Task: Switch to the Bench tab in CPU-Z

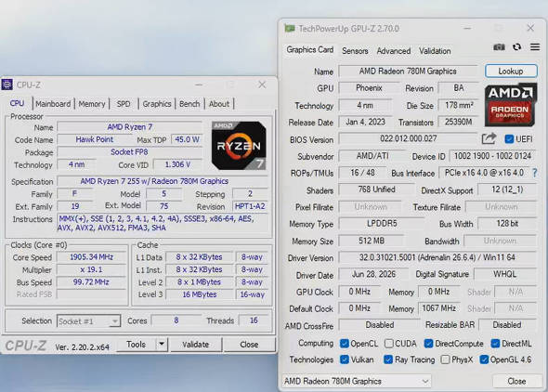Action: click(x=189, y=104)
